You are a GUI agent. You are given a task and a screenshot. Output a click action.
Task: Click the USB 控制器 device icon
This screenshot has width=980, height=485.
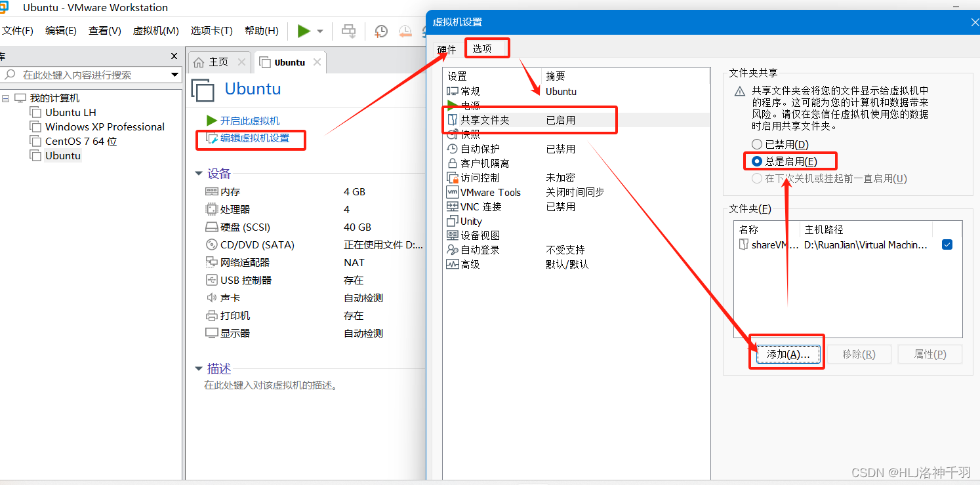[211, 280]
